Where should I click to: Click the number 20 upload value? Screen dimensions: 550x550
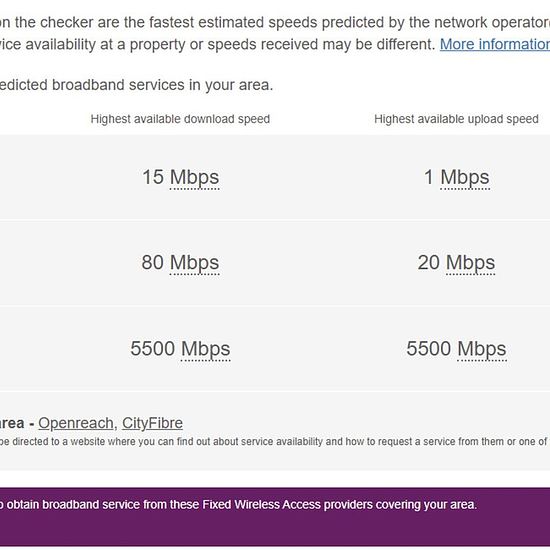coord(429,262)
